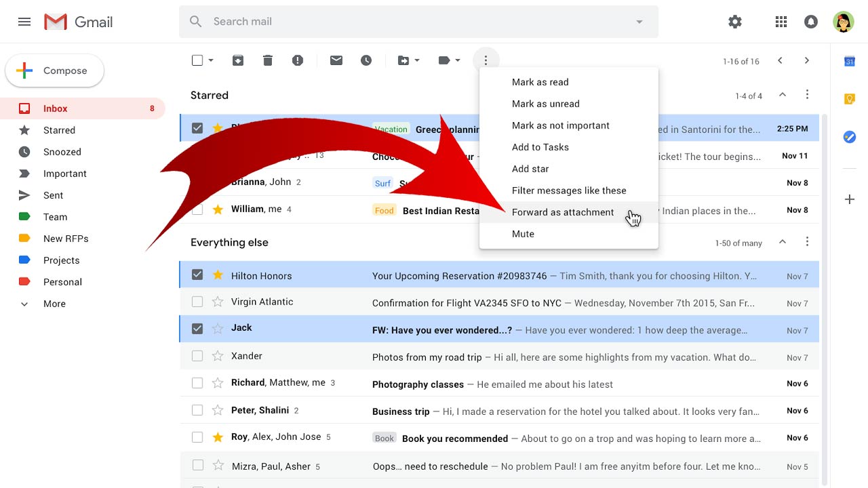Uncheck the Jack email checkbox
Viewport: 868px width, 488px height.
tap(197, 329)
